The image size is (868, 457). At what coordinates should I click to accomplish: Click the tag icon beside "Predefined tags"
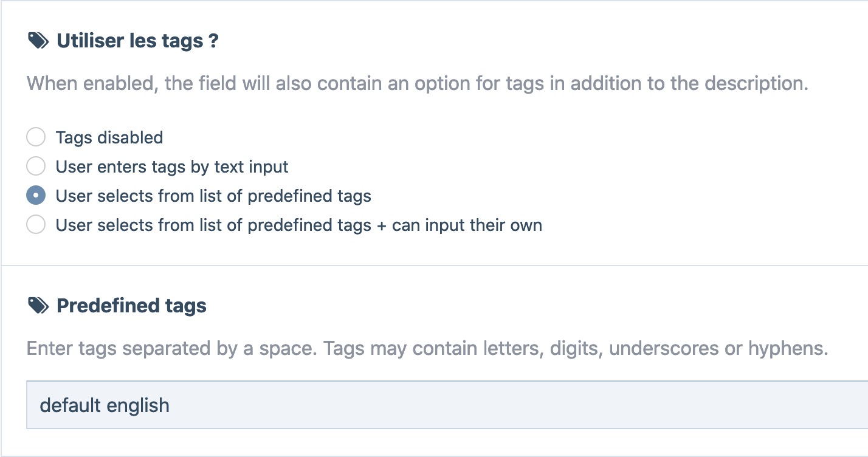(x=38, y=306)
